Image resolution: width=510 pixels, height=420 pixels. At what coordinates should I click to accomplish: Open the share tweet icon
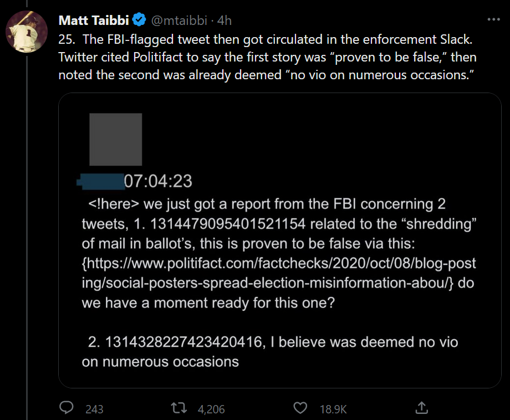click(x=421, y=408)
